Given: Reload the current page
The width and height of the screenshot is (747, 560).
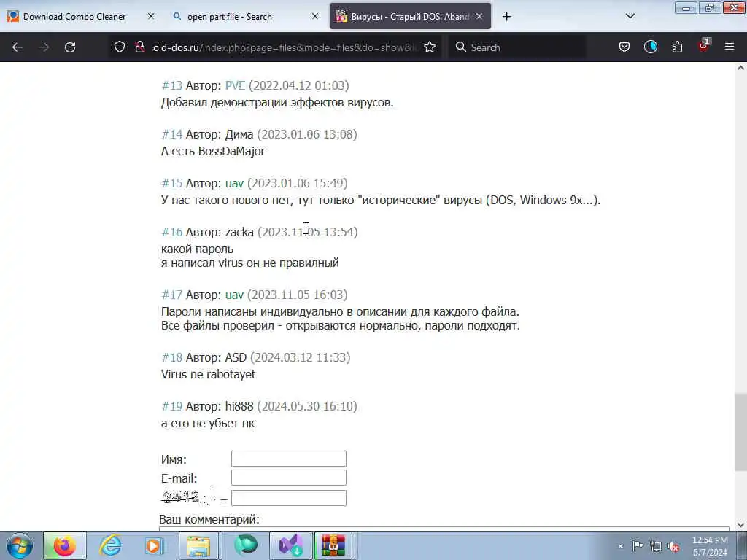Looking at the screenshot, I should [70, 47].
